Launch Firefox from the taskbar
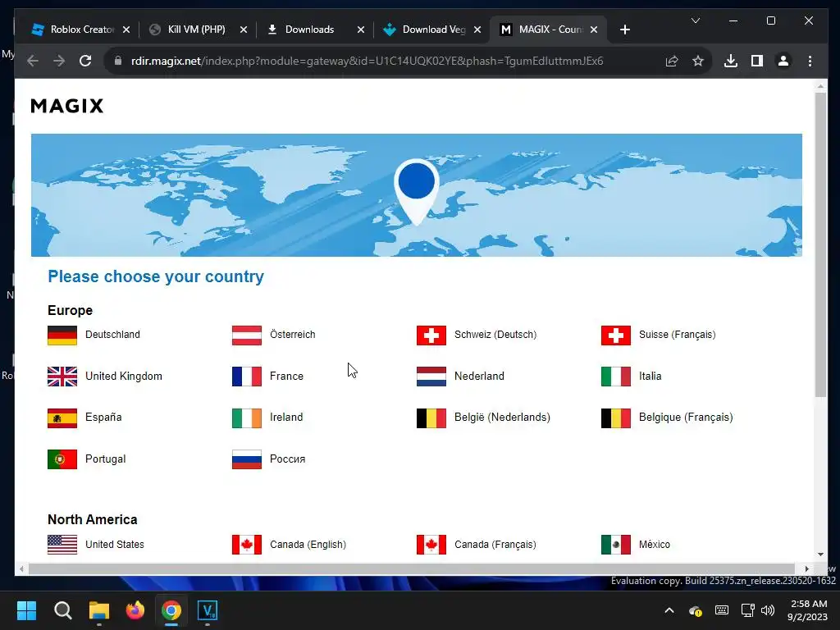 (x=135, y=610)
